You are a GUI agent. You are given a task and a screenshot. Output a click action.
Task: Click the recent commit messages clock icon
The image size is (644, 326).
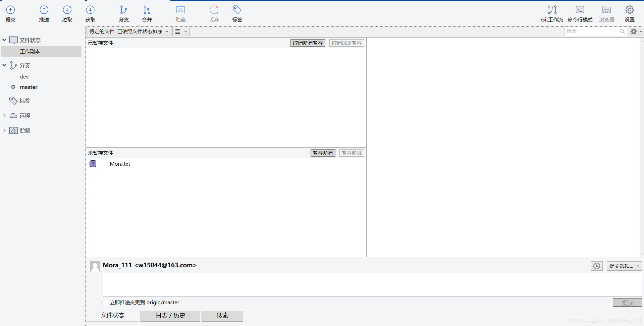pyautogui.click(x=597, y=266)
